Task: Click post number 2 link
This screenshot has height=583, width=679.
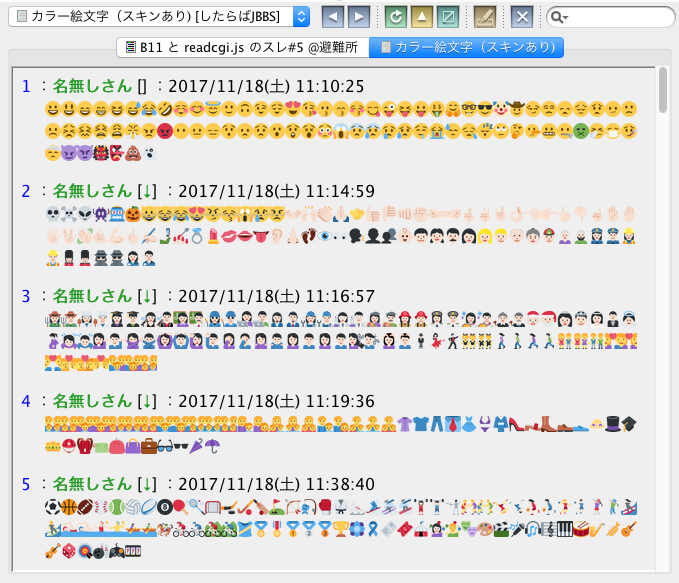Action: 26,191
